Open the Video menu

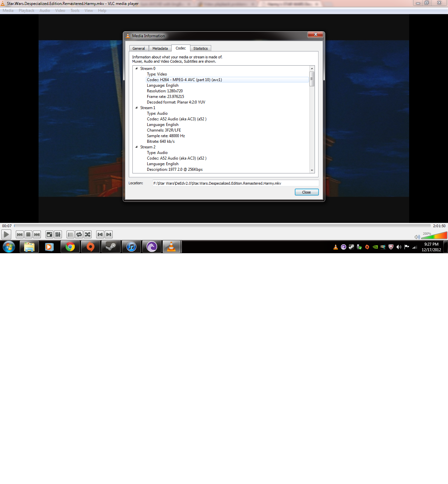[60, 11]
